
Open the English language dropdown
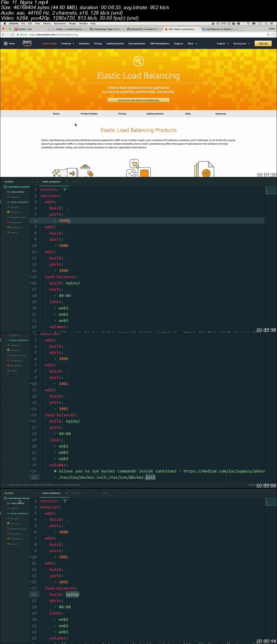pyautogui.click(x=223, y=44)
